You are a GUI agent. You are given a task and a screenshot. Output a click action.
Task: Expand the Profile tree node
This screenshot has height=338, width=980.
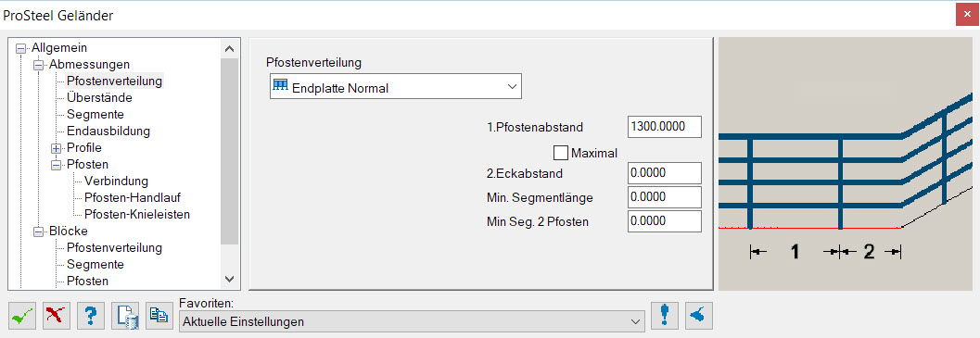pyautogui.click(x=57, y=148)
